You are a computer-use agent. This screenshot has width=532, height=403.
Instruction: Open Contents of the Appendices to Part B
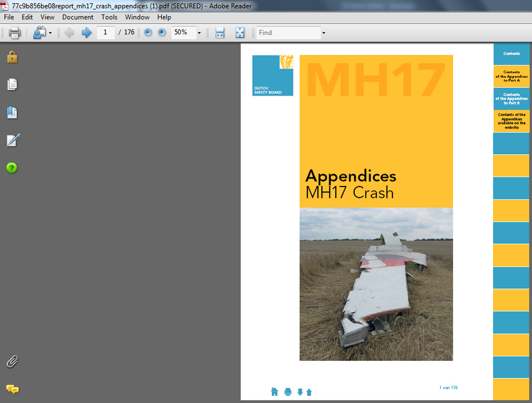tap(512, 99)
